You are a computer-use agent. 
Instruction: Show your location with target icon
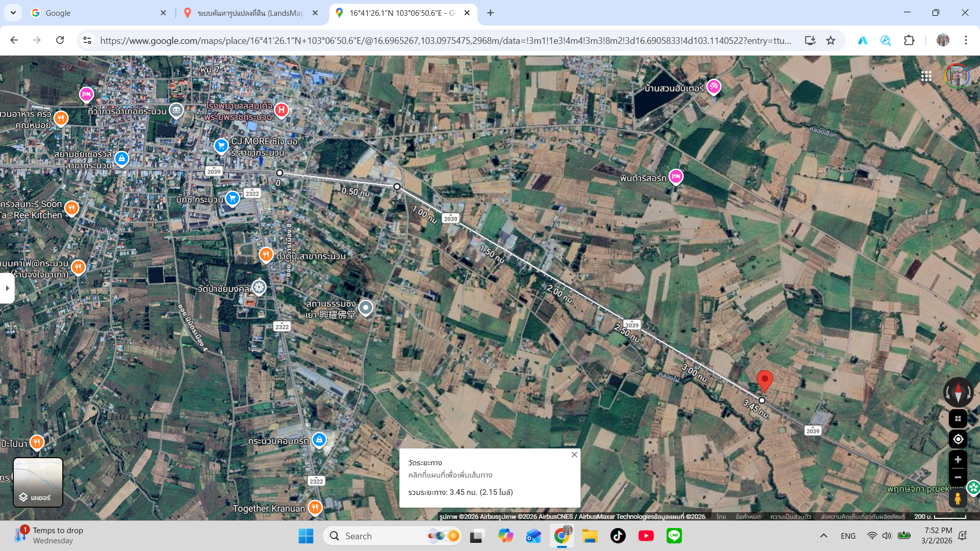click(x=958, y=439)
